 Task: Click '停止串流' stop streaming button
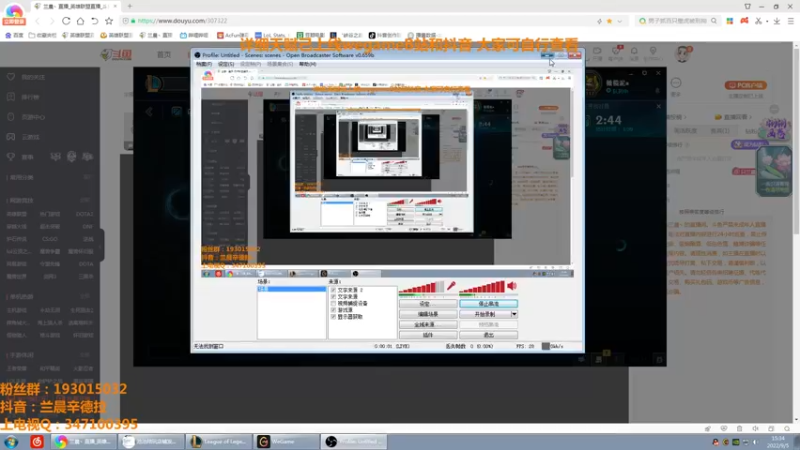[488, 304]
